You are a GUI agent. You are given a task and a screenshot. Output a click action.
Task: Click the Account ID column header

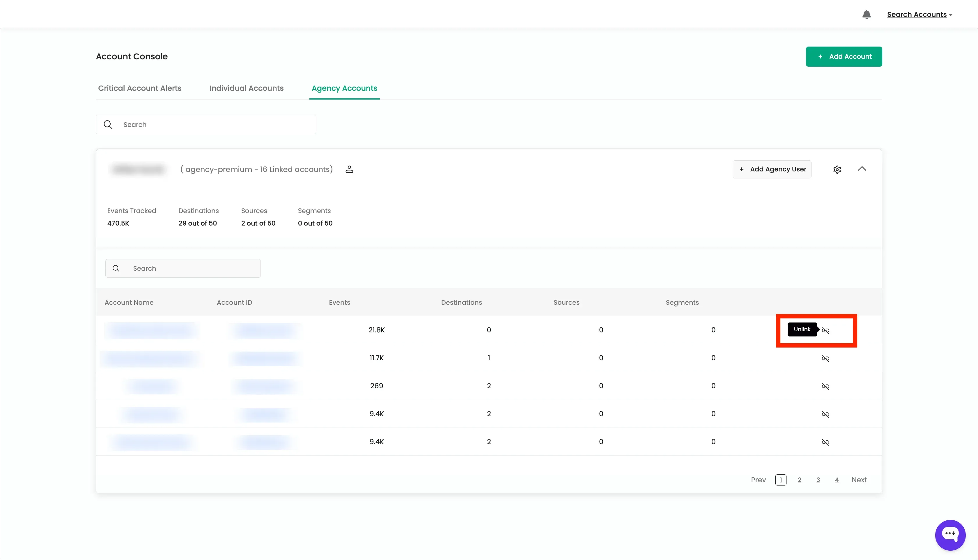(234, 302)
